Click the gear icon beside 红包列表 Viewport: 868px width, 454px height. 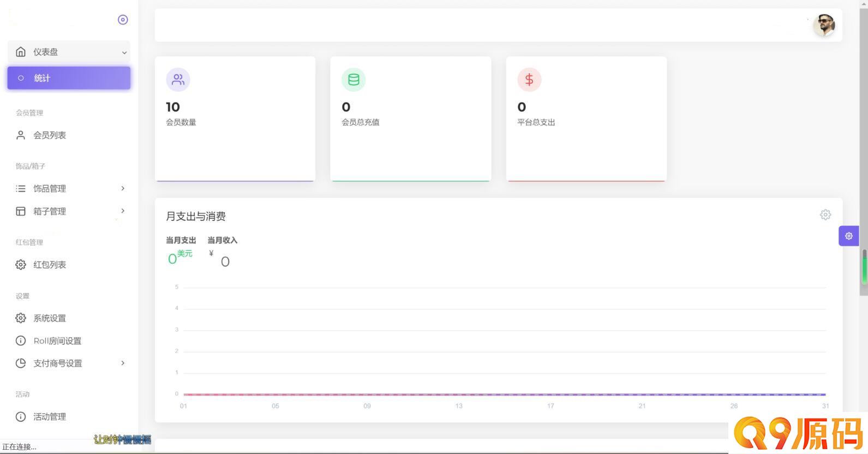click(21, 265)
